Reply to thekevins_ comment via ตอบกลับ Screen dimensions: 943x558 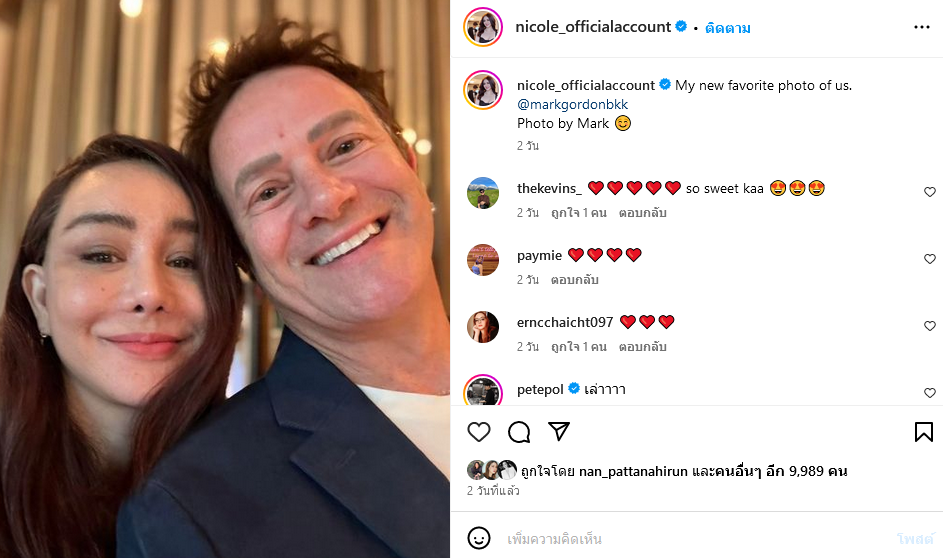click(642, 213)
